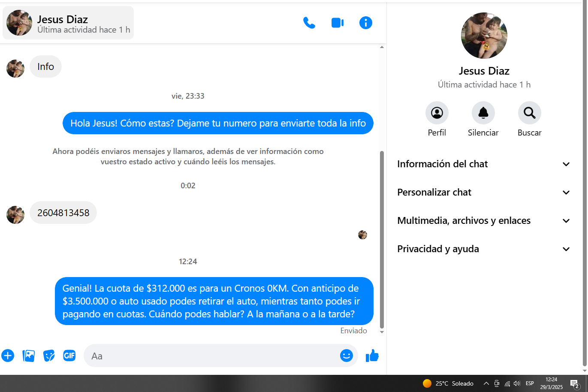Screen dimensions: 588x392
Task: Open the sticker picker
Action: (x=49, y=356)
